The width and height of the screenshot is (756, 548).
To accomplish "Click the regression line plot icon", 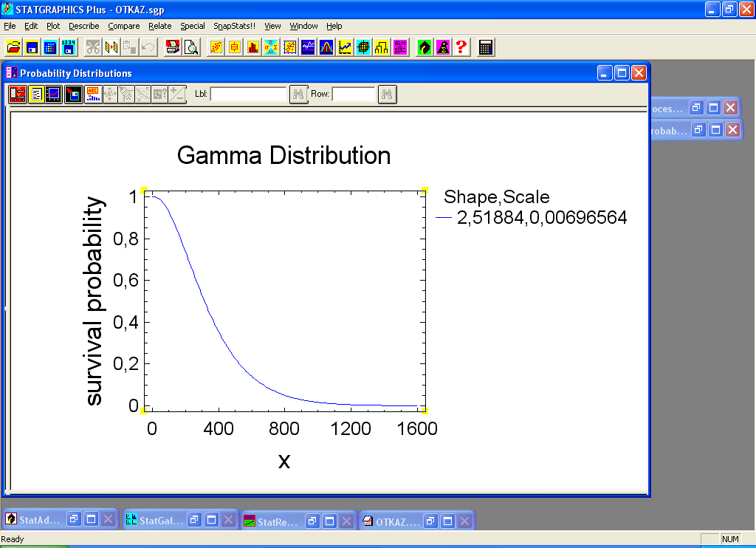I will click(289, 47).
